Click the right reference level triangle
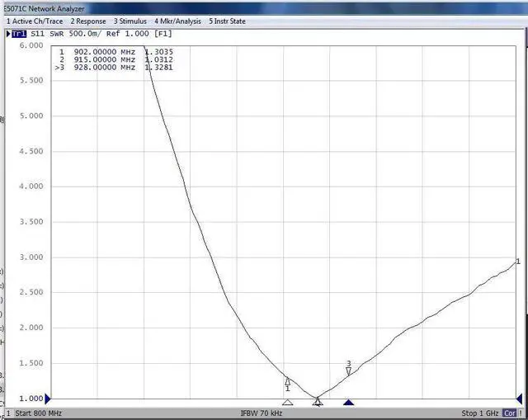This screenshot has height=420, width=528. click(x=518, y=399)
